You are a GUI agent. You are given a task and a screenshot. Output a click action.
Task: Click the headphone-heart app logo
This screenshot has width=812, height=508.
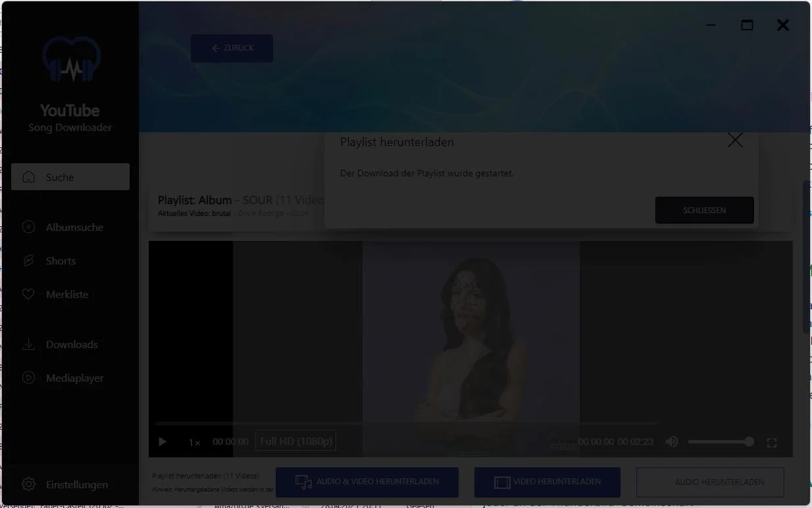click(x=71, y=59)
